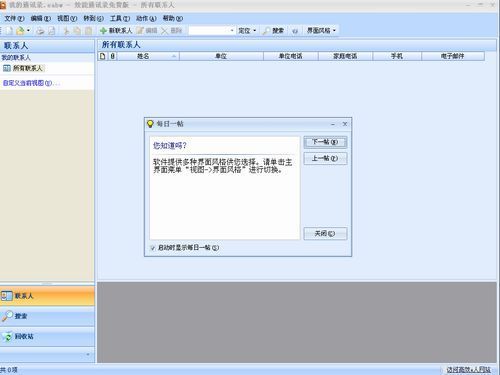Click the 访问高效e人网站 status bar link
The width and height of the screenshot is (500, 375).
469,369
